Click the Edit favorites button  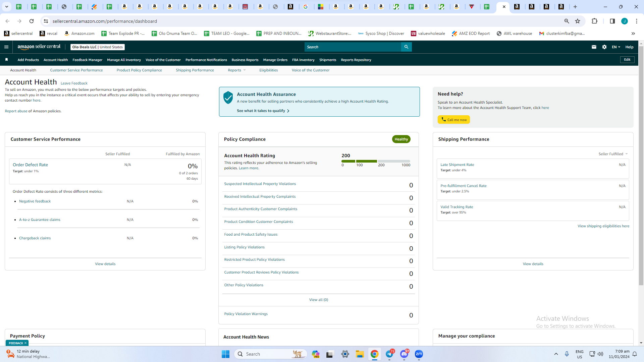(627, 60)
